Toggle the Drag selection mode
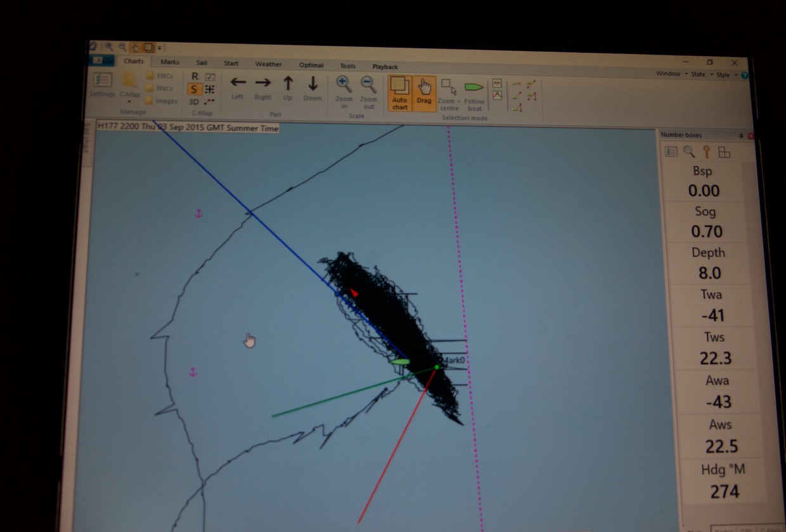 coord(424,93)
